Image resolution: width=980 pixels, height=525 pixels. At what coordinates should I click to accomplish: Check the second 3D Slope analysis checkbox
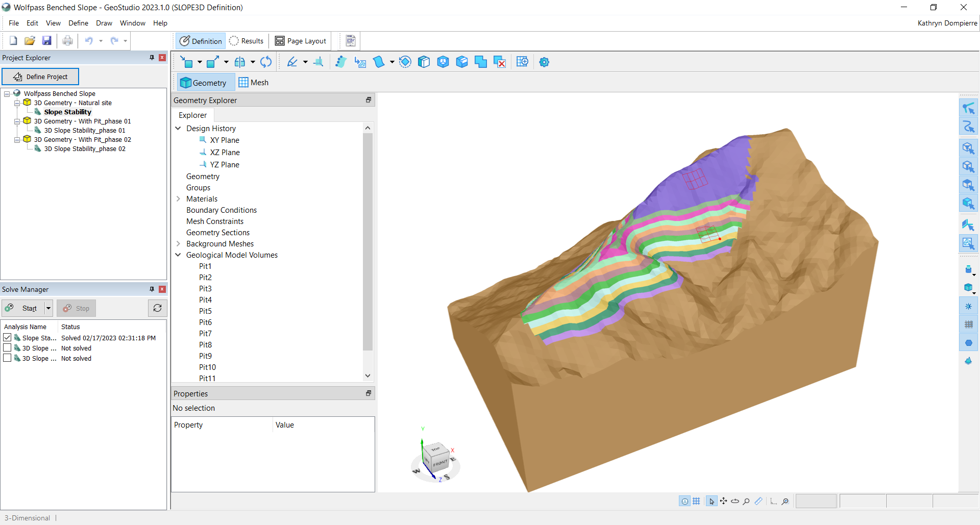click(x=7, y=348)
